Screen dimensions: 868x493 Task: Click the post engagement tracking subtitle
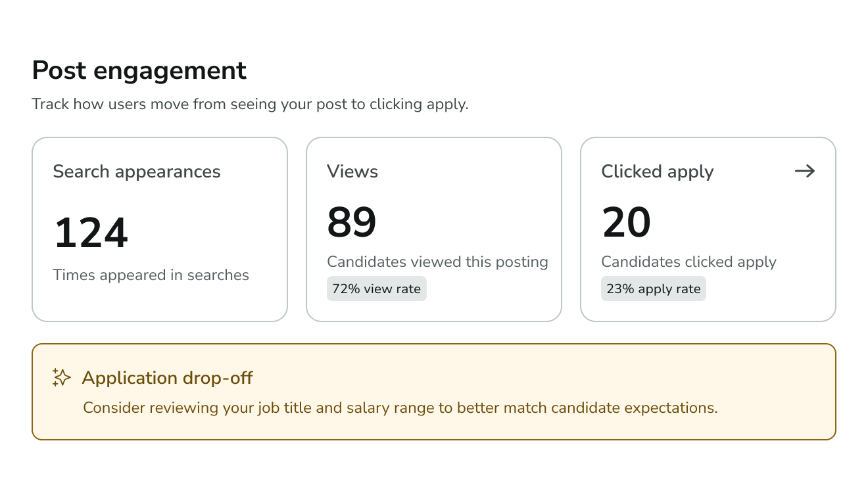click(250, 104)
